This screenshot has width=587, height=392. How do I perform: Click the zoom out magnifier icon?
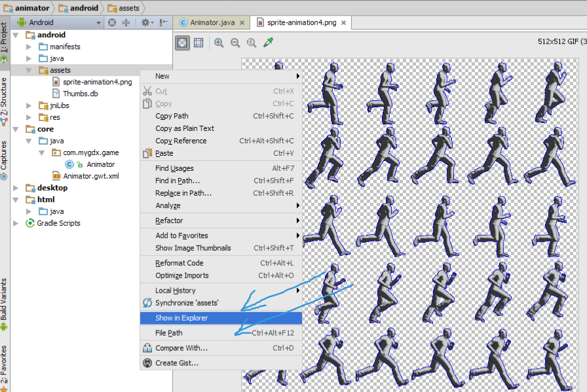(x=235, y=43)
